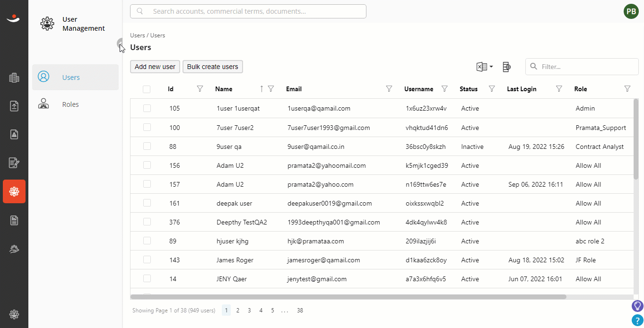Open the Last Login column filter icon
The image size is (644, 328).
(x=559, y=89)
